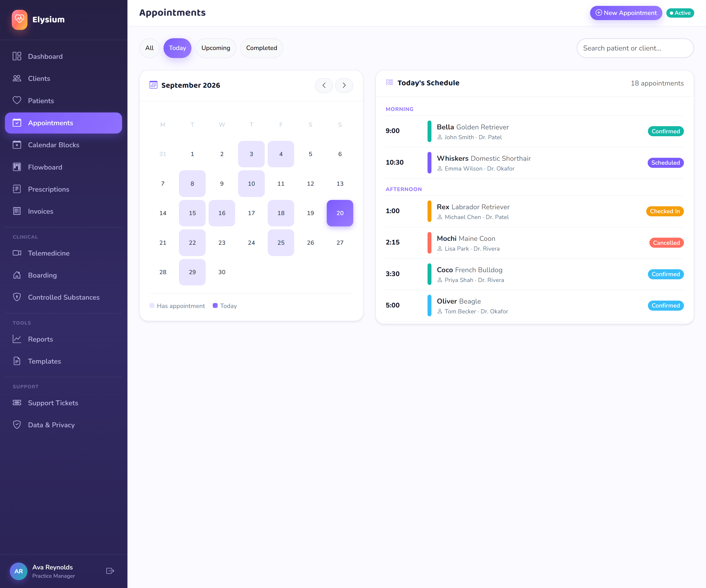The image size is (706, 588).
Task: Click Cancelled badge for Mochi
Action: click(666, 243)
